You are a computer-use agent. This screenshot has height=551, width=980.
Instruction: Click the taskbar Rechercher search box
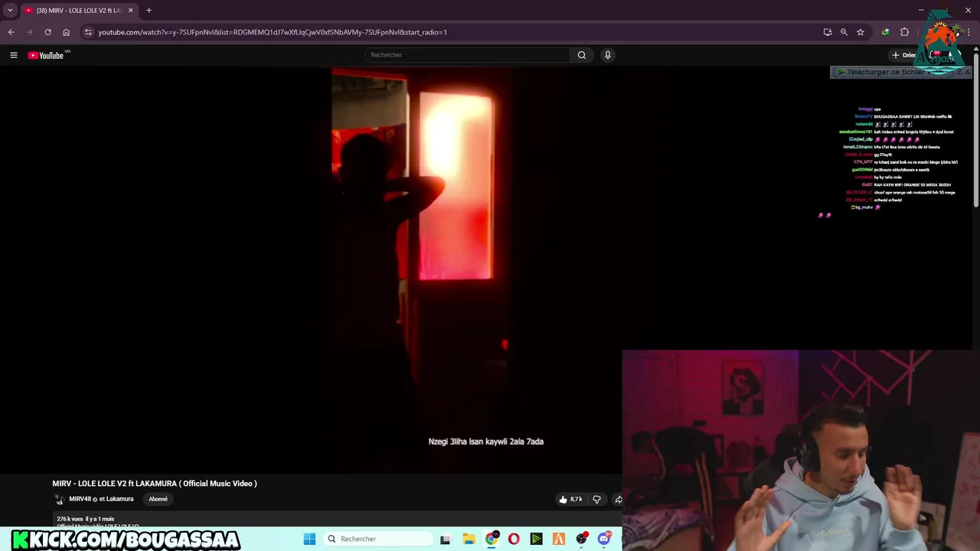tap(377, 539)
